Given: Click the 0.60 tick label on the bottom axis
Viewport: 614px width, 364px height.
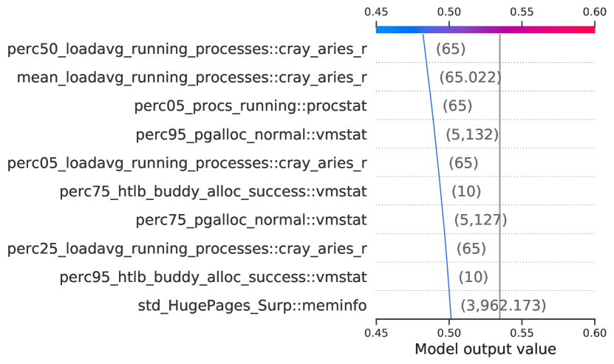Looking at the screenshot, I should point(594,332).
